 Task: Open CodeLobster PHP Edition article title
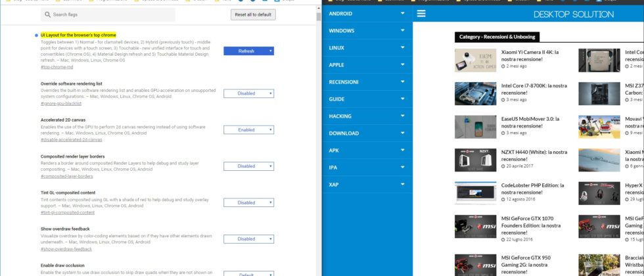pos(533,189)
